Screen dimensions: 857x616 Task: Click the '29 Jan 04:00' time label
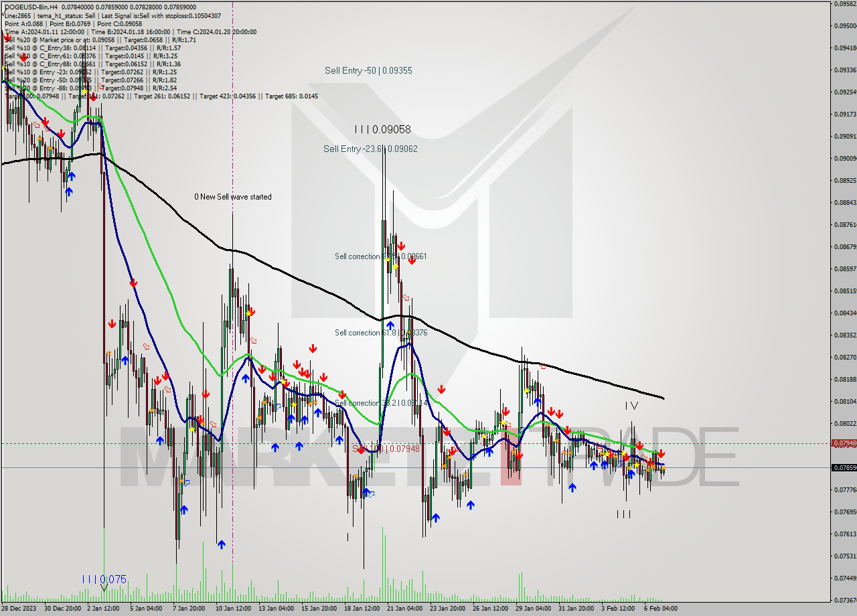click(x=534, y=608)
